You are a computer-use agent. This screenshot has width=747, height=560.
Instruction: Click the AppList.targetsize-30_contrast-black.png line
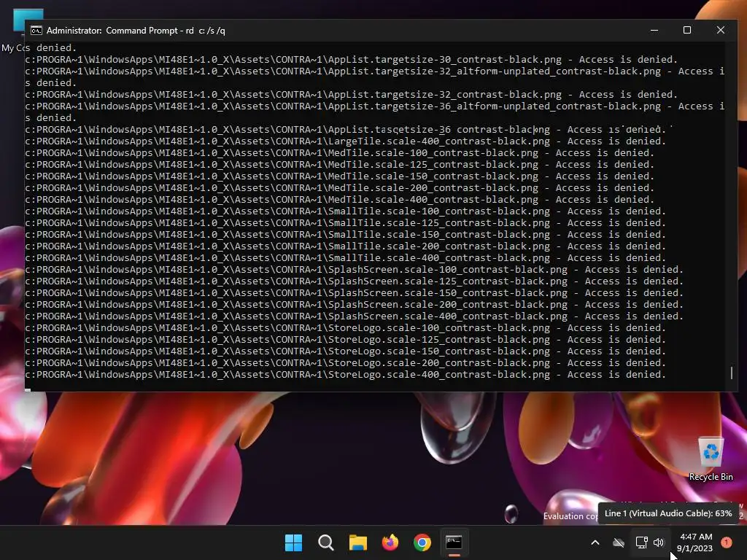pos(352,60)
